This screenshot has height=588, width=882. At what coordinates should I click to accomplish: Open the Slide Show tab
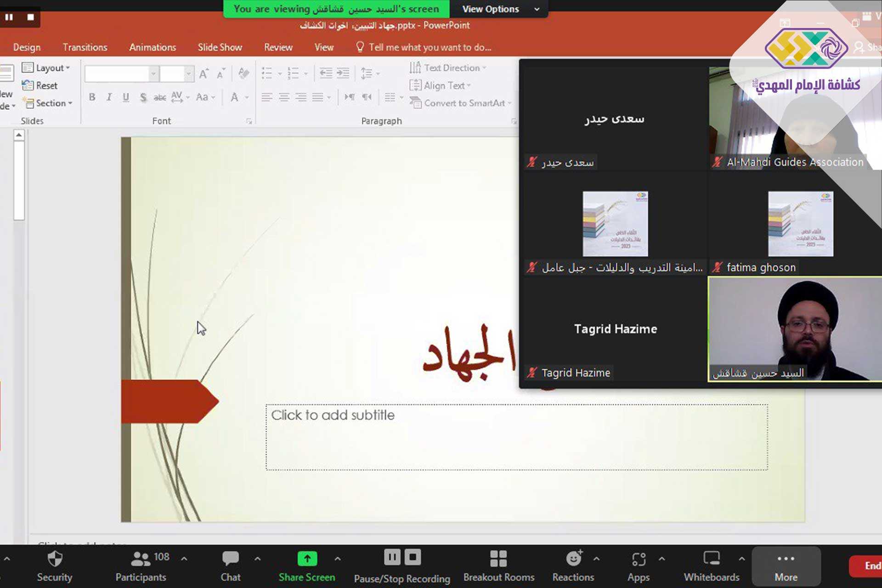coord(220,47)
